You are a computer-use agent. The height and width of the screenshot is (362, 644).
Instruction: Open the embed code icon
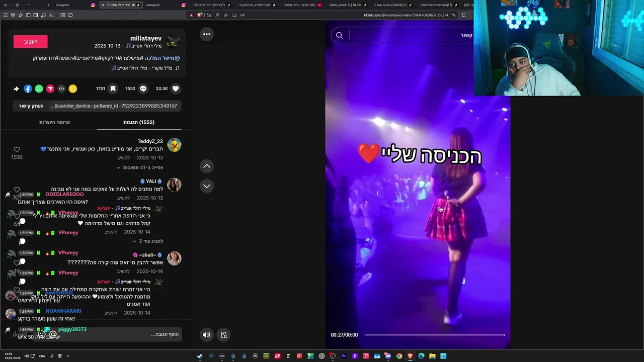tap(61, 88)
